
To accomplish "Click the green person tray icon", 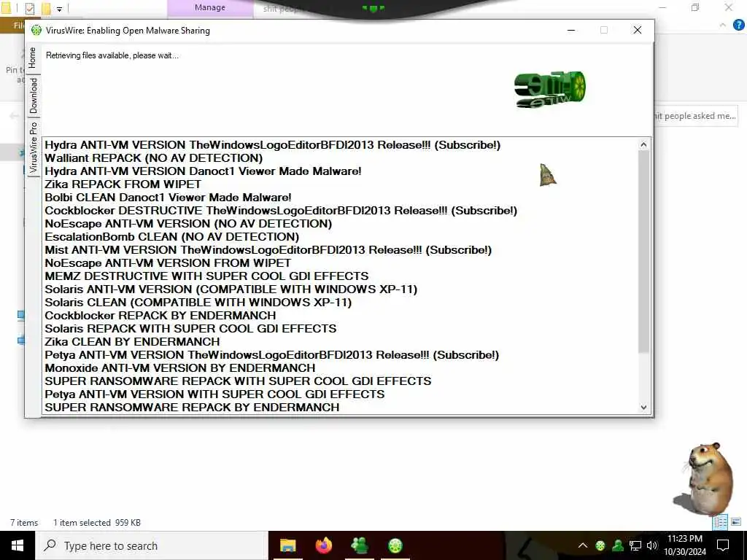I will tap(618, 545).
